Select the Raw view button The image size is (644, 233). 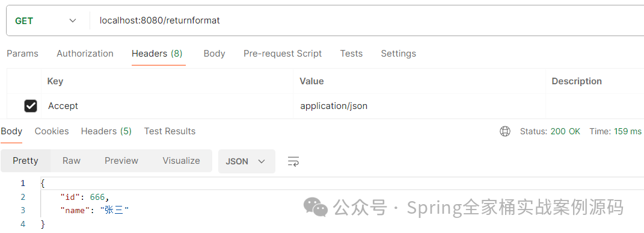[x=72, y=161]
